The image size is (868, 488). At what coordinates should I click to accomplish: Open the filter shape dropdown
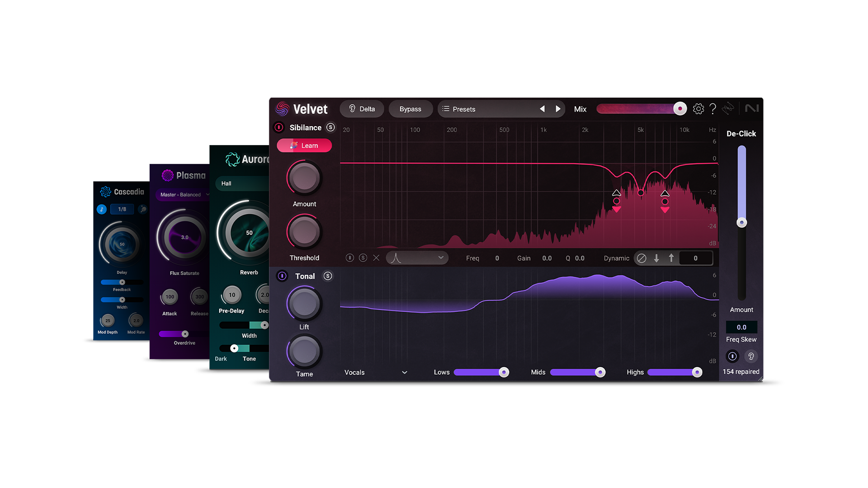tap(417, 258)
